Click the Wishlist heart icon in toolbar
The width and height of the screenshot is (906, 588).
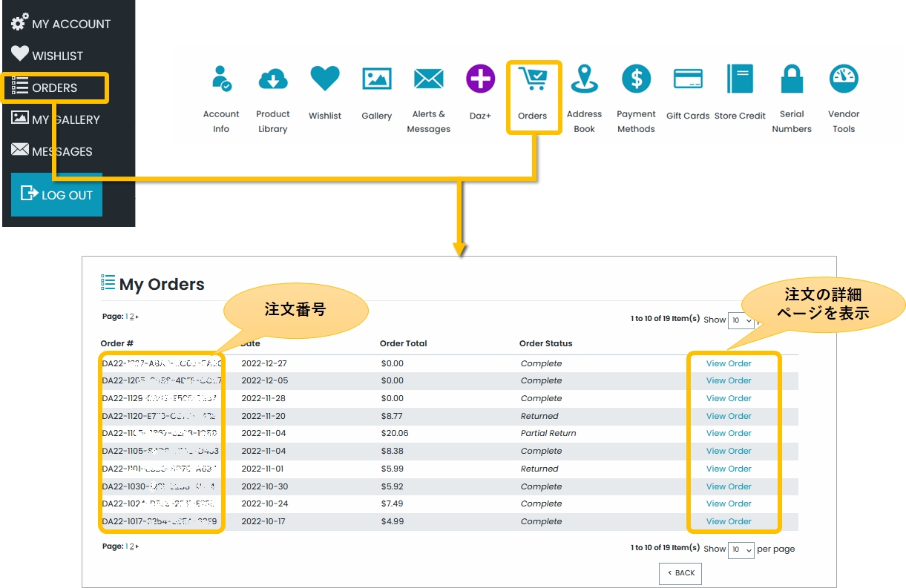point(325,79)
